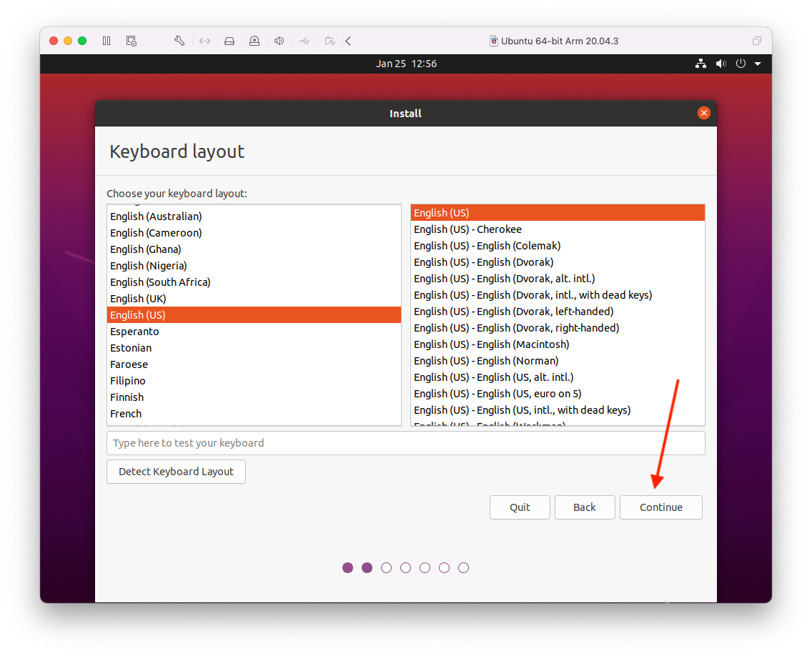Go Back to previous install step
812x656 pixels.
(584, 507)
